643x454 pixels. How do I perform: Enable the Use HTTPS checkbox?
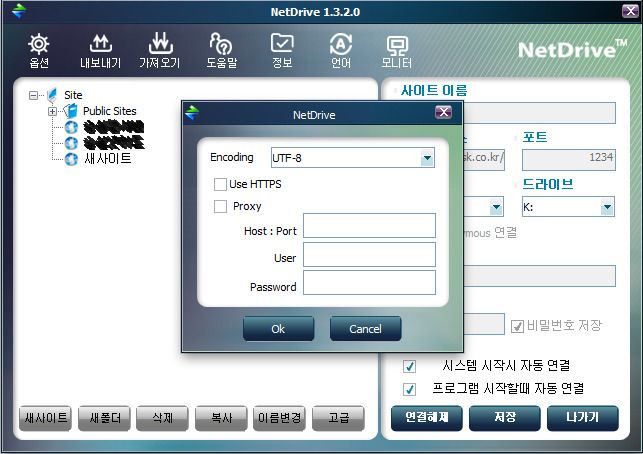[x=220, y=184]
